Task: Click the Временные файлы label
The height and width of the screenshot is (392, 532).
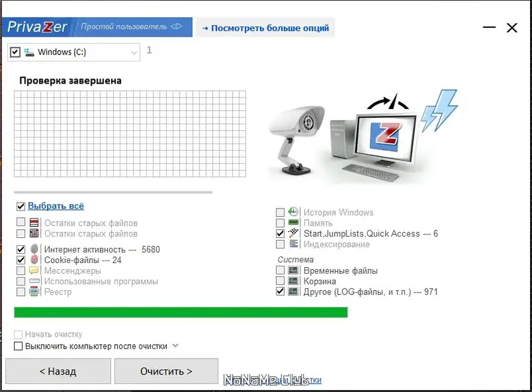Action: (340, 270)
